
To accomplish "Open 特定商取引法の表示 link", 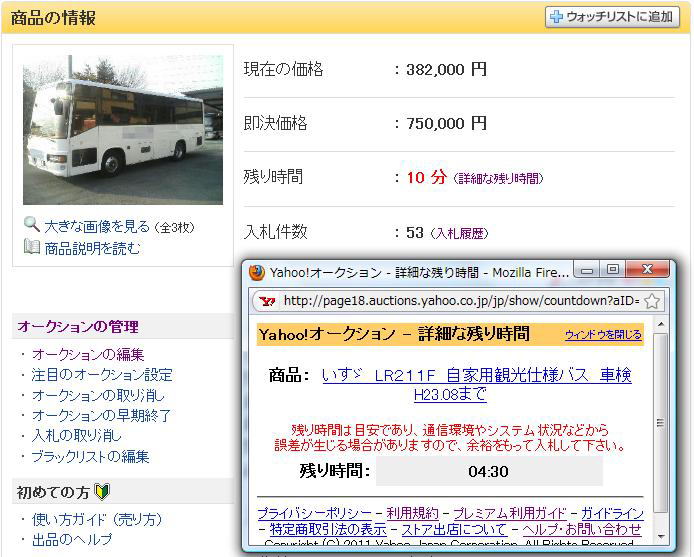I will pyautogui.click(x=328, y=529).
